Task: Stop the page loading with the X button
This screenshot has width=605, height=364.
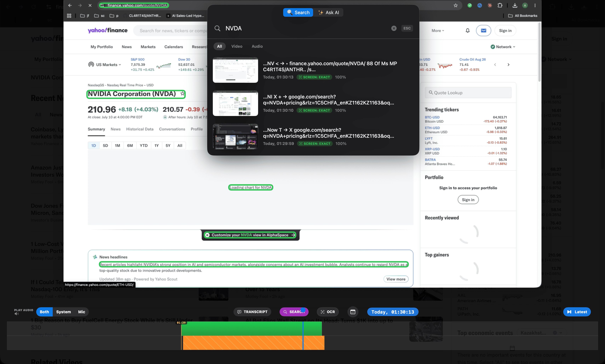Action: [x=90, y=5]
